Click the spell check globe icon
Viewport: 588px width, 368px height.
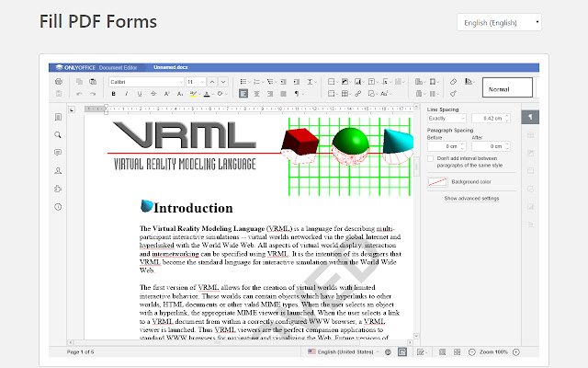click(x=388, y=351)
